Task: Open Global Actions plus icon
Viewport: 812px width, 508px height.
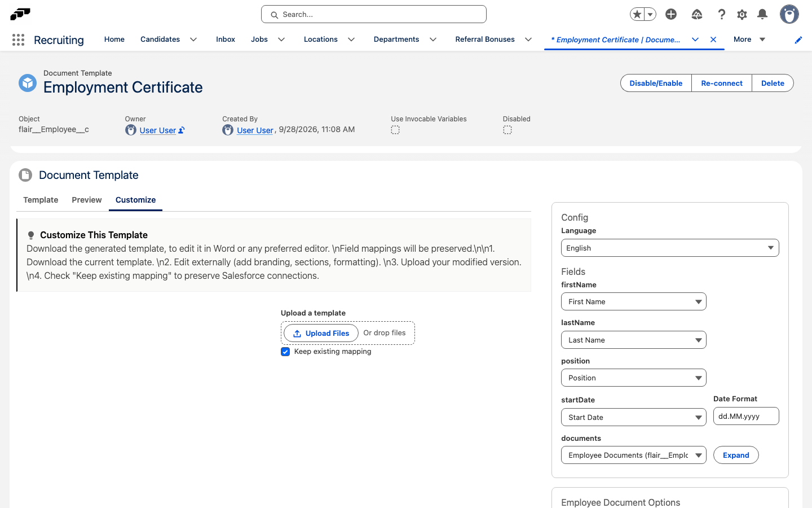Action: (x=671, y=14)
